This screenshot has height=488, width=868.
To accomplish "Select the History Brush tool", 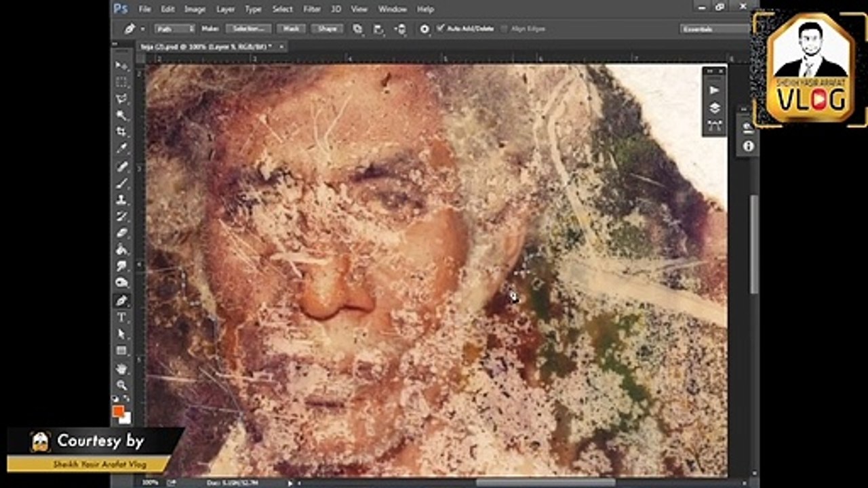I will click(x=121, y=216).
